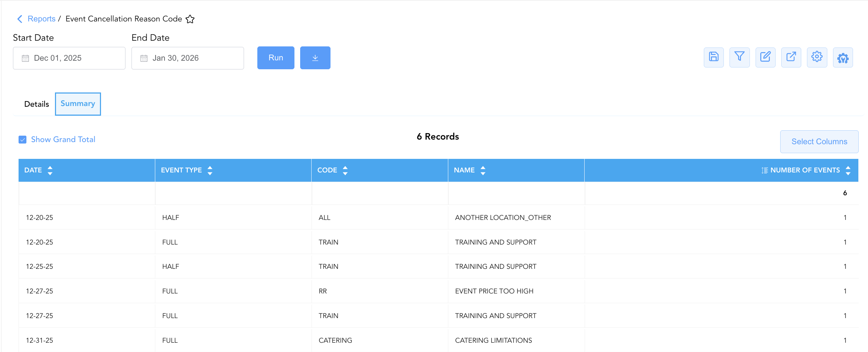868x352 pixels.
Task: Click the 6 Records count label
Action: [438, 137]
